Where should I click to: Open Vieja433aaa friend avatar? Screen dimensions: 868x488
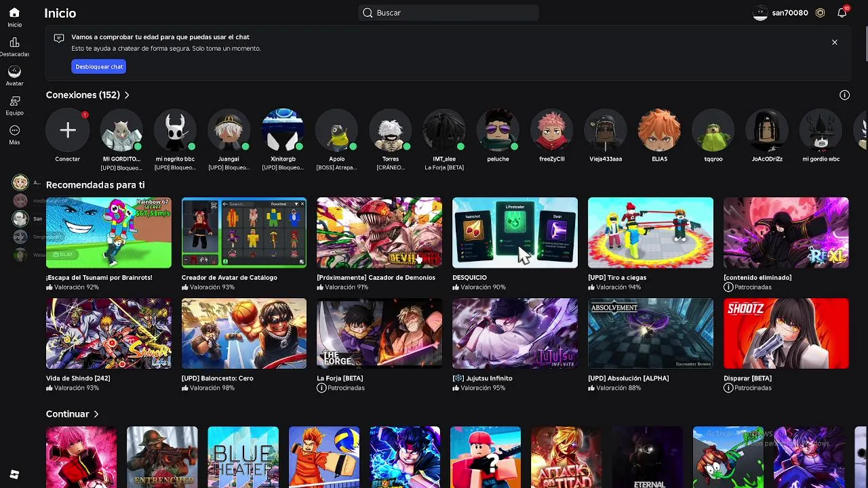(x=606, y=130)
